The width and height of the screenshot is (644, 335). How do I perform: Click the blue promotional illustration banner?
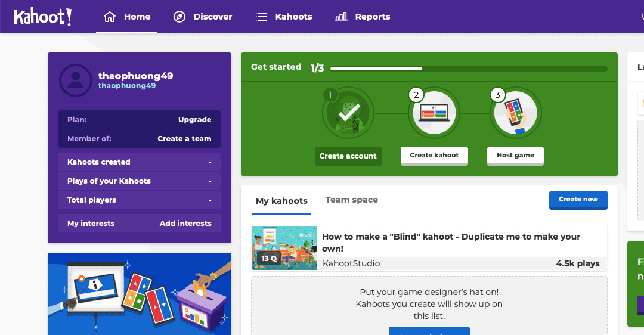pos(140,294)
